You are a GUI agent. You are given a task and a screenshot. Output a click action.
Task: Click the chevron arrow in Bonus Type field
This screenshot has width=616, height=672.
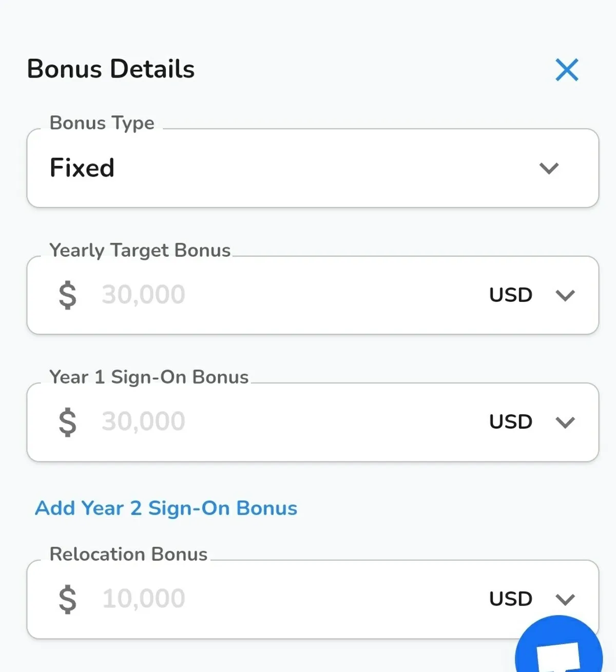pos(549,168)
